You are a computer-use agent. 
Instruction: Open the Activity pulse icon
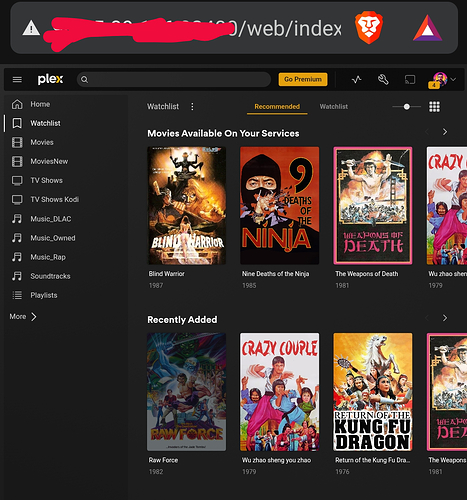tap(356, 79)
